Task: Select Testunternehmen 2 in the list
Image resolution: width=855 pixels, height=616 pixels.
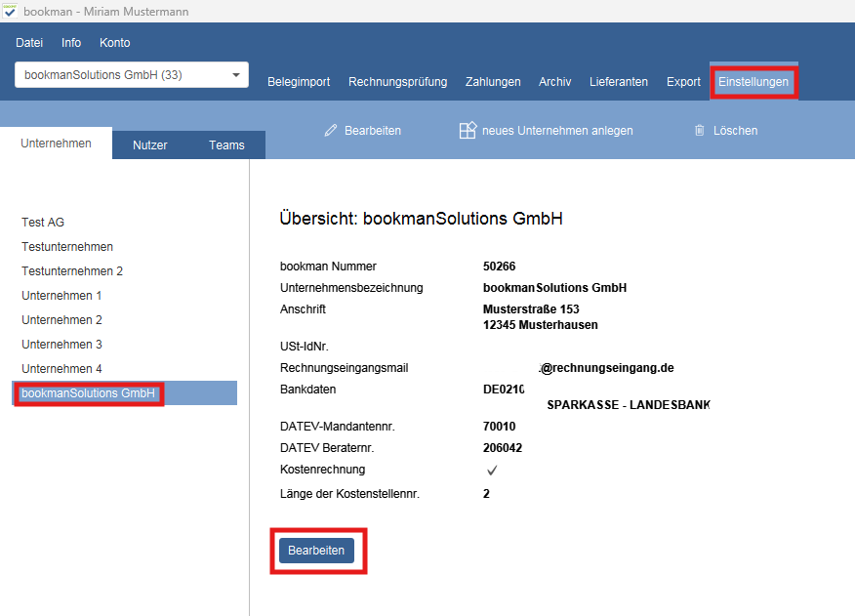Action: click(x=72, y=271)
